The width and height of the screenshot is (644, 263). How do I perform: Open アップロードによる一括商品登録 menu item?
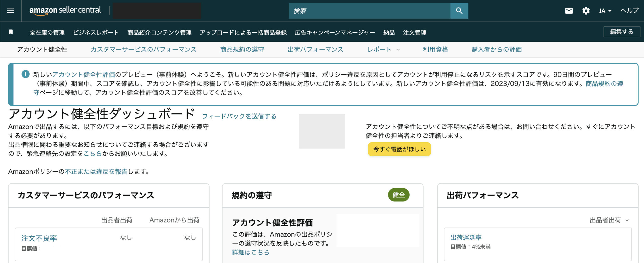tap(243, 32)
